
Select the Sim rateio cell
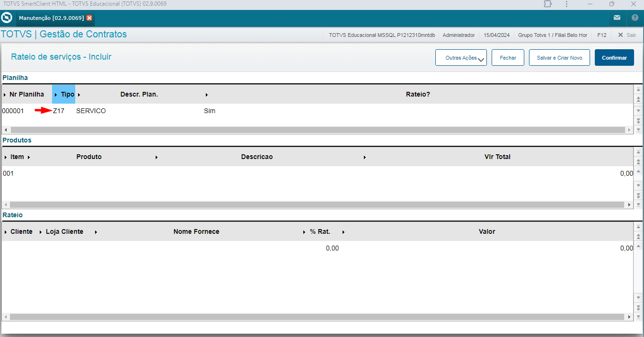[209, 111]
